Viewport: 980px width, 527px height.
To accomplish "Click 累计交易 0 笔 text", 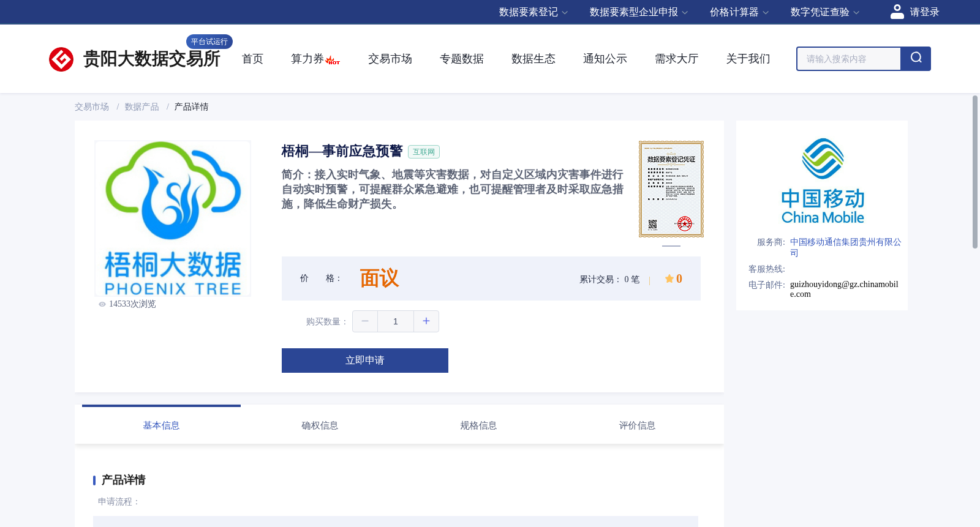I will (x=609, y=279).
